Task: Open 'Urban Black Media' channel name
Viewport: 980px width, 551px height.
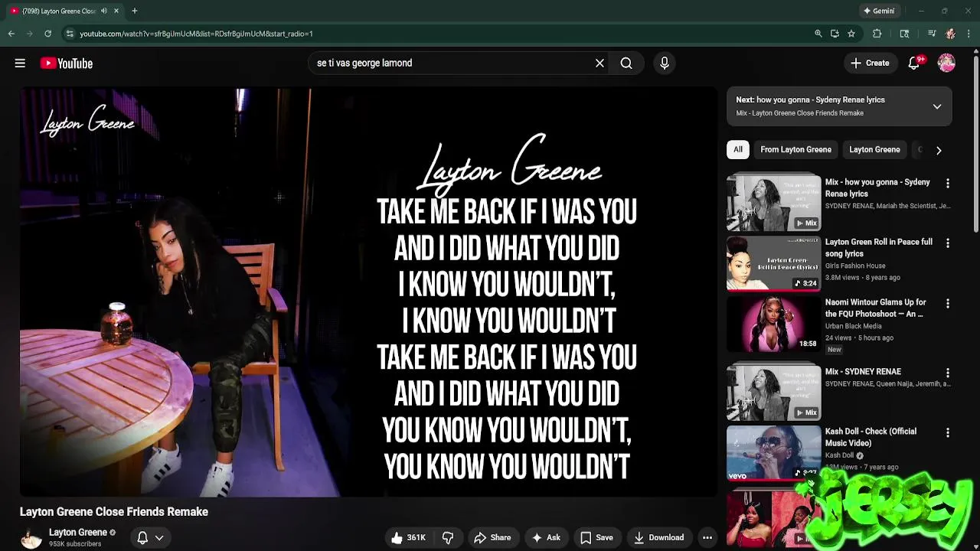Action: (854, 326)
